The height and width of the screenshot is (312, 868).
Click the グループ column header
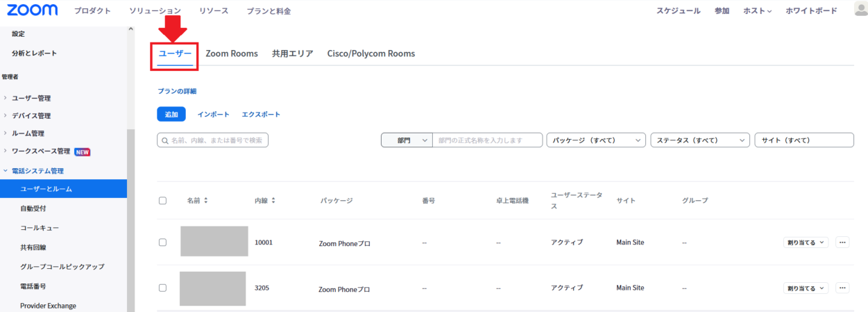pyautogui.click(x=695, y=201)
